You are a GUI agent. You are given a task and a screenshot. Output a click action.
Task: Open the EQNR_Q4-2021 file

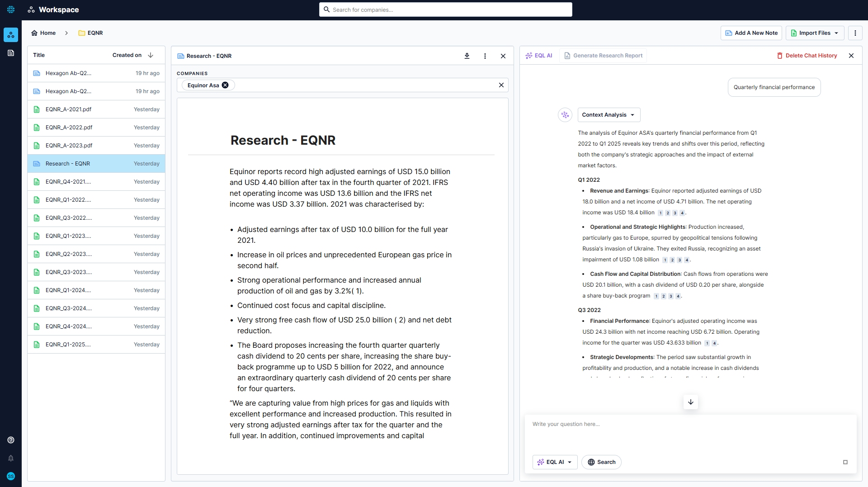tap(96, 182)
